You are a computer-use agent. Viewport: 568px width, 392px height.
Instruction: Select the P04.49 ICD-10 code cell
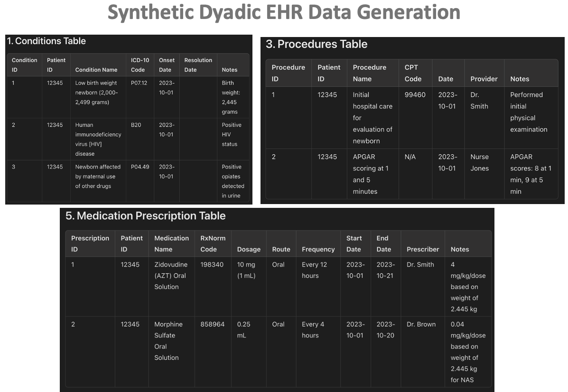point(140,167)
